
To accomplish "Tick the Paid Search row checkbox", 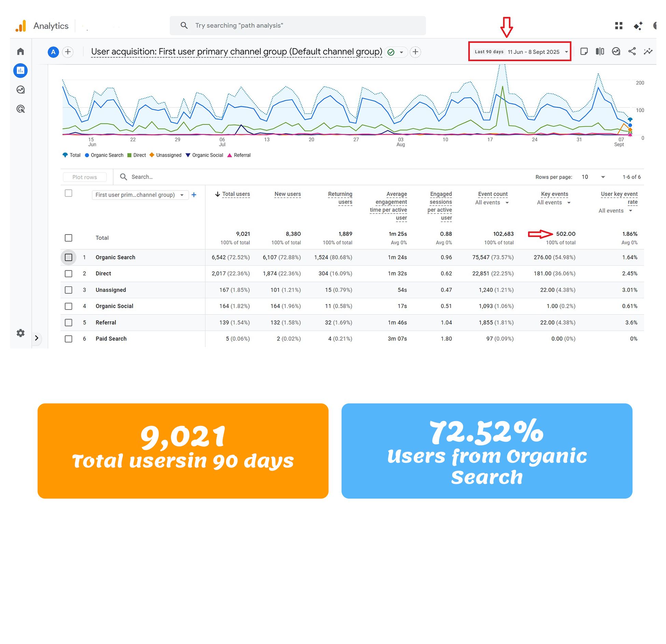I will (x=69, y=339).
